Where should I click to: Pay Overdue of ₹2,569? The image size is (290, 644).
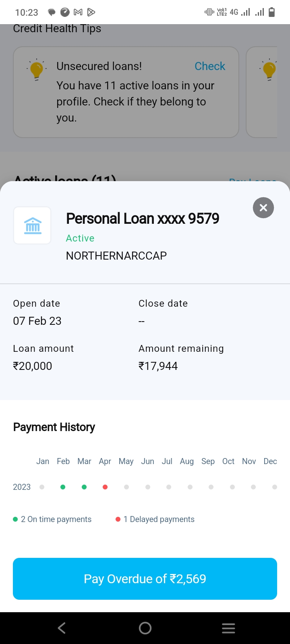pyautogui.click(x=145, y=579)
